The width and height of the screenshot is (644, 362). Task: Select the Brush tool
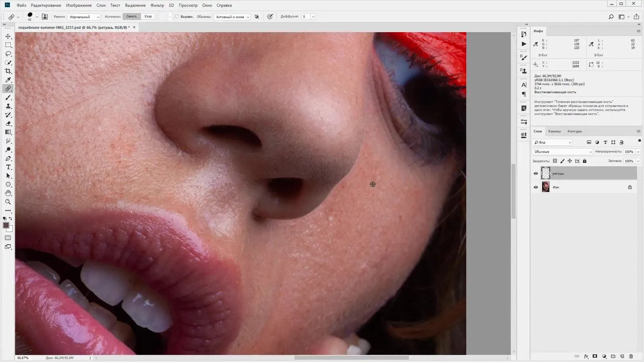8,97
